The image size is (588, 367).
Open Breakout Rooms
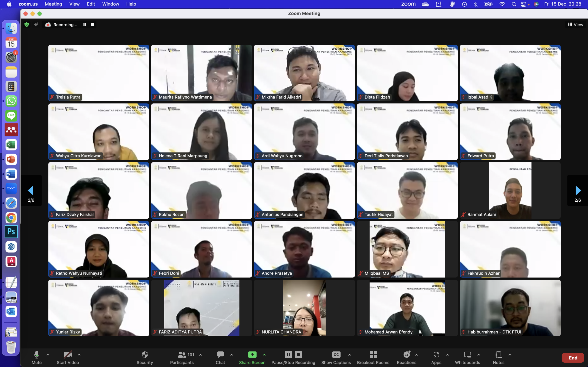[x=373, y=357]
